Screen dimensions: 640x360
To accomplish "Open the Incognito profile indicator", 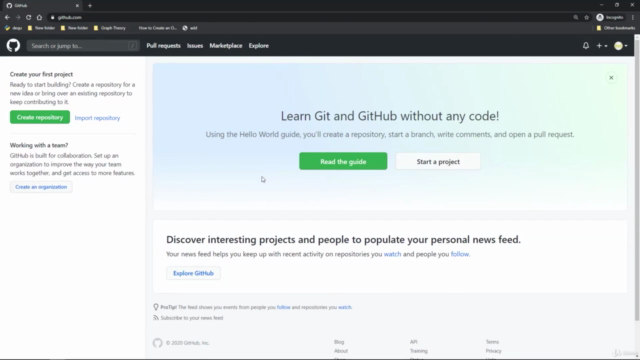I will [x=610, y=18].
